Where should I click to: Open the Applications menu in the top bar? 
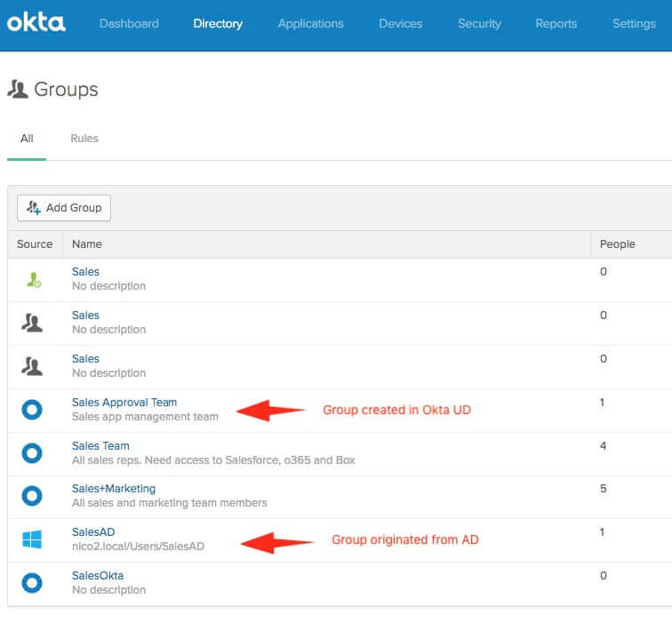pyautogui.click(x=310, y=24)
